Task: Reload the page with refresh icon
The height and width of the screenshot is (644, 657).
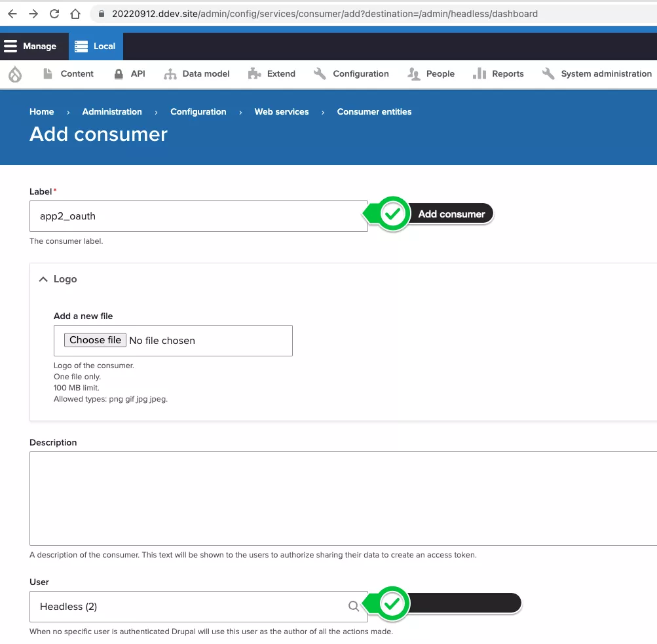Action: (54, 13)
